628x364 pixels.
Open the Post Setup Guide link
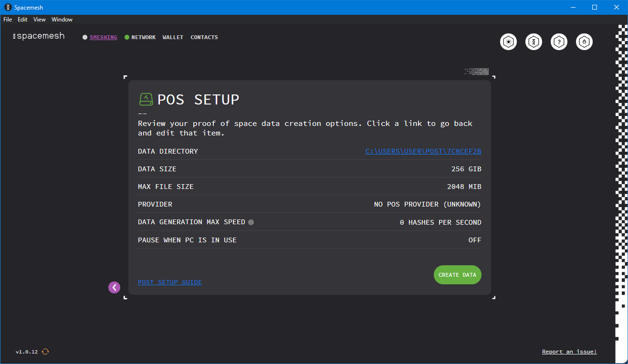pos(170,282)
